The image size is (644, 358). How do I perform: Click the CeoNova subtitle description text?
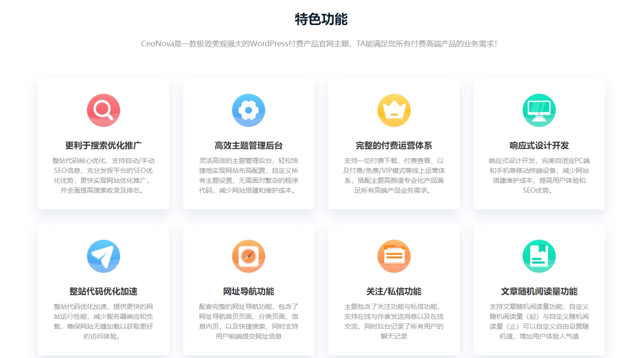(319, 44)
